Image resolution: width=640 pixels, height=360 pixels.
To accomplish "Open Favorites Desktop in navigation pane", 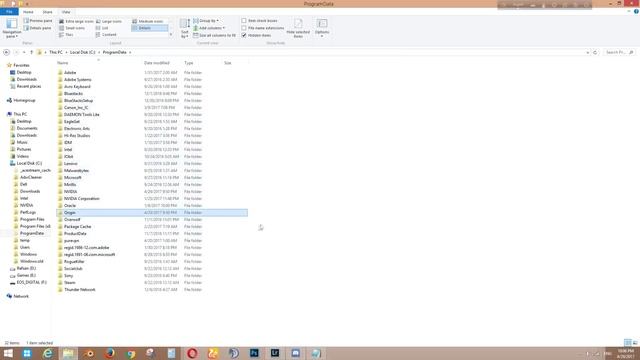I will 21,72.
